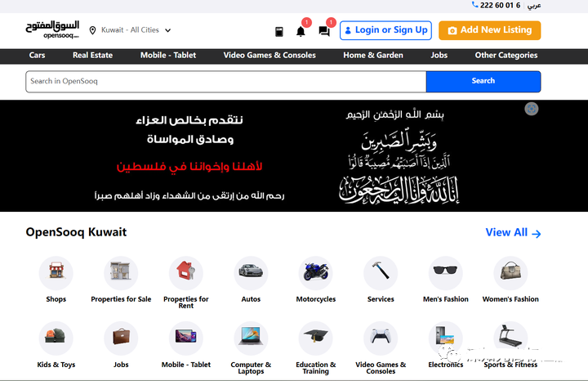Click the Autos label text
This screenshot has height=381, width=588.
pyautogui.click(x=251, y=299)
